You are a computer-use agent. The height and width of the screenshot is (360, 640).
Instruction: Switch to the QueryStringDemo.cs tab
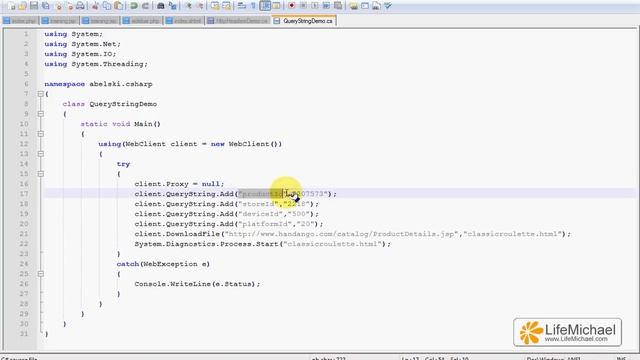[304, 20]
